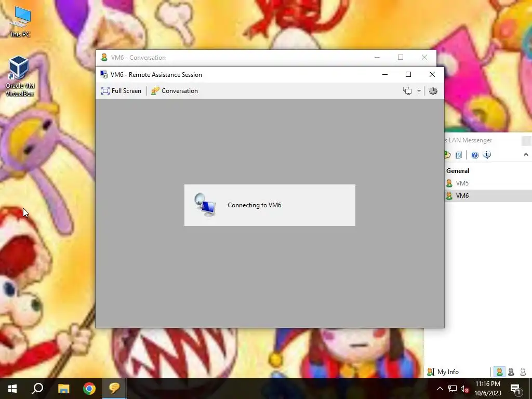Open the message history notebook icon

(459, 155)
